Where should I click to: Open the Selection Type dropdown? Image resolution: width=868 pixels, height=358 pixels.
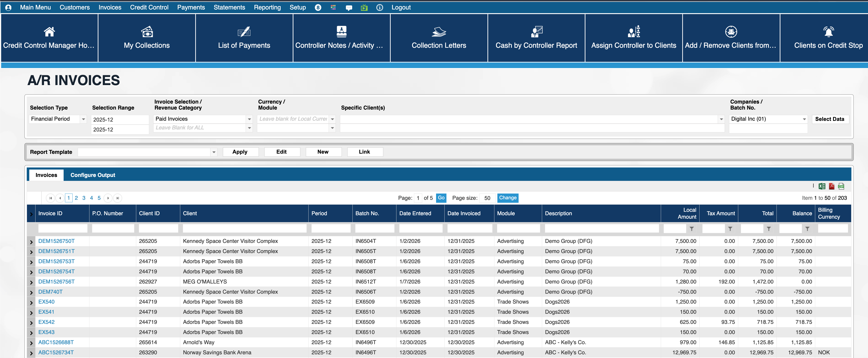point(83,119)
